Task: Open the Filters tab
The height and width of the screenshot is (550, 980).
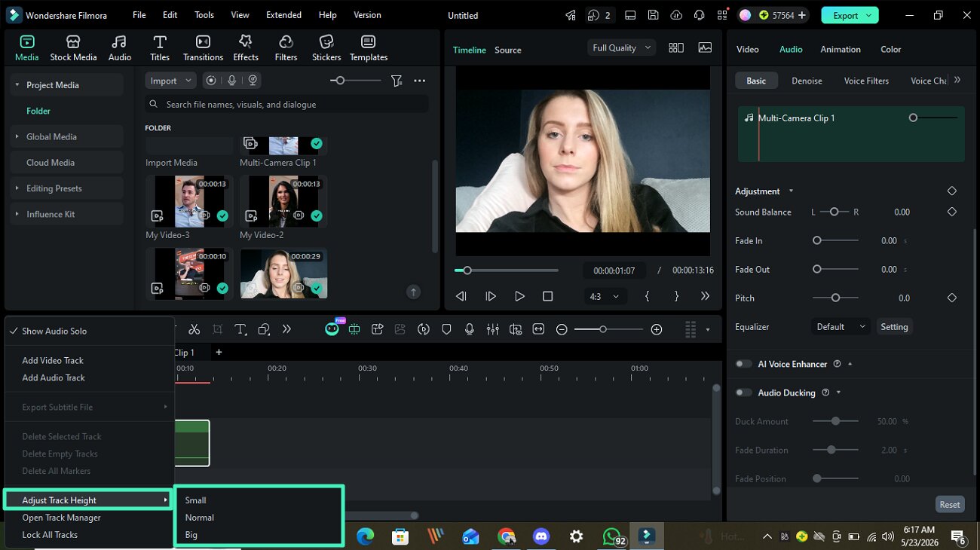Action: click(x=286, y=48)
